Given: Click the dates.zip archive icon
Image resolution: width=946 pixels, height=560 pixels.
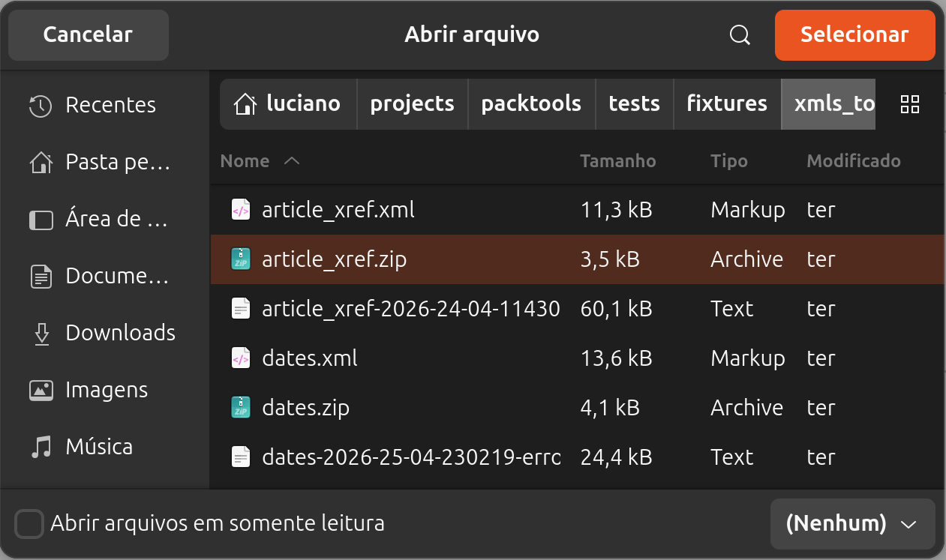Looking at the screenshot, I should (241, 408).
